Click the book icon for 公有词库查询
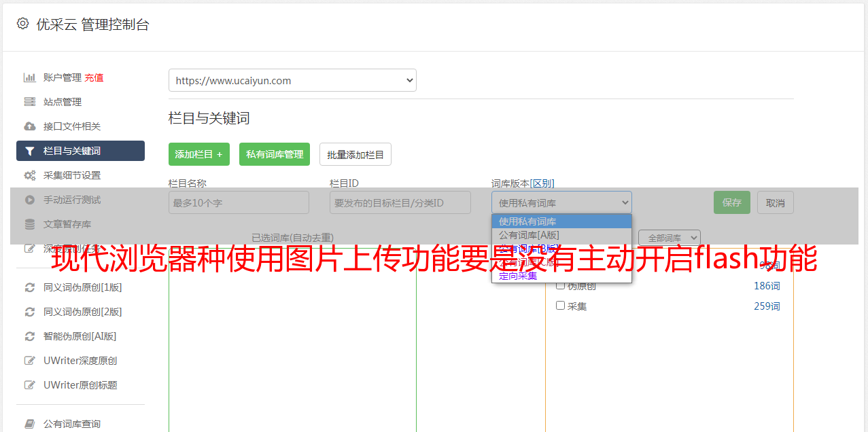Image resolution: width=868 pixels, height=432 pixels. coord(30,424)
